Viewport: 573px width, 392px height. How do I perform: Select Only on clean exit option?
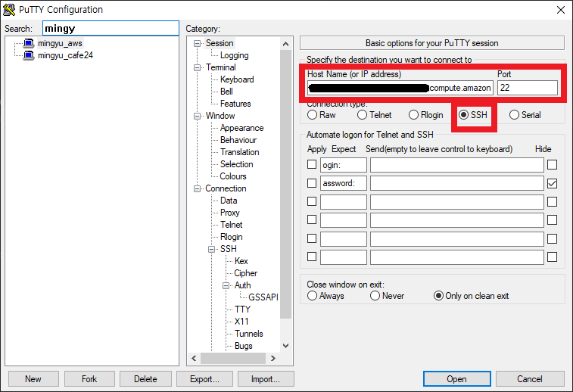click(438, 296)
